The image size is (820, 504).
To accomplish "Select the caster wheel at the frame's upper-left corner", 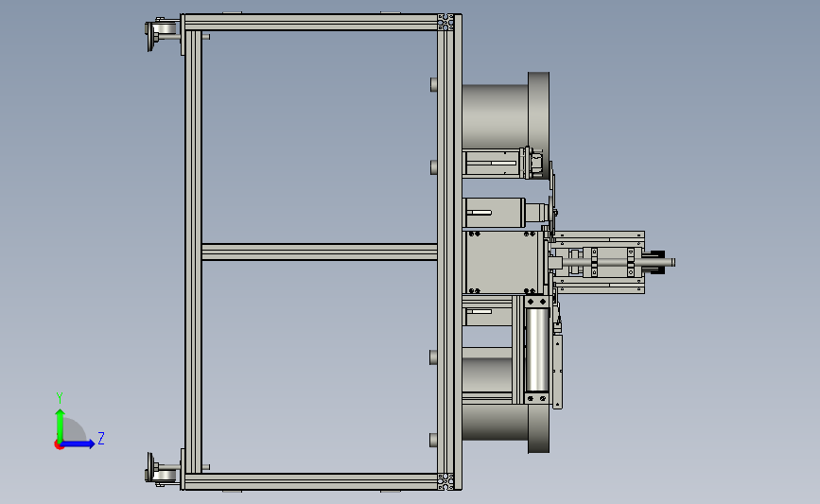I will coord(163,34).
